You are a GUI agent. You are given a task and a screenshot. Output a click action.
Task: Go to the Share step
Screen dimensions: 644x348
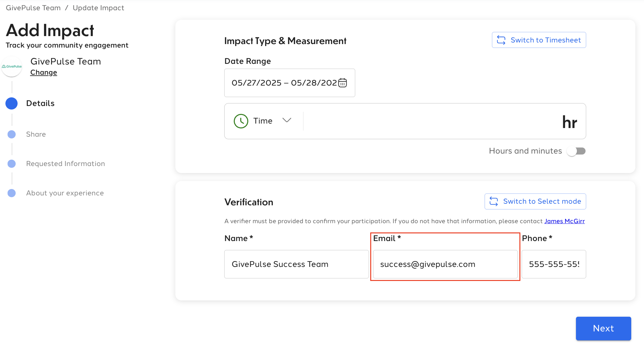36,134
